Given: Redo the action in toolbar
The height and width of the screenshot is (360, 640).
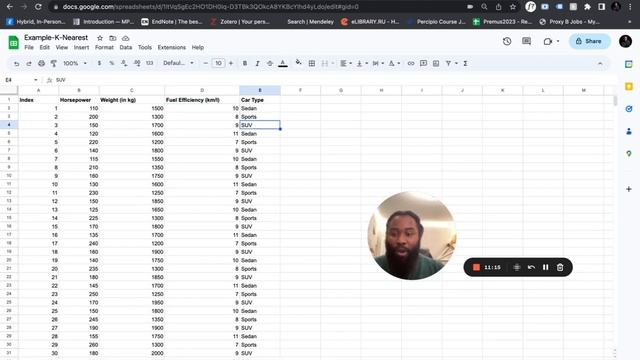Looking at the screenshot, I should pos(29,64).
